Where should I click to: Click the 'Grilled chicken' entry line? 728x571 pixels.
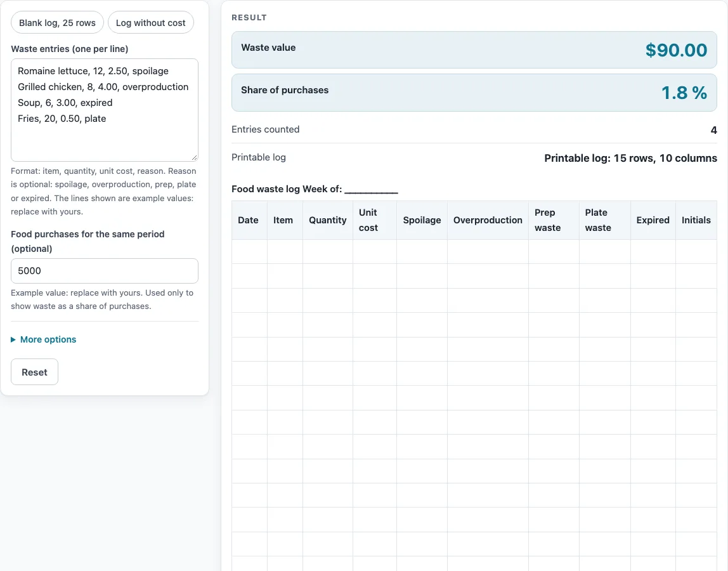(x=103, y=87)
